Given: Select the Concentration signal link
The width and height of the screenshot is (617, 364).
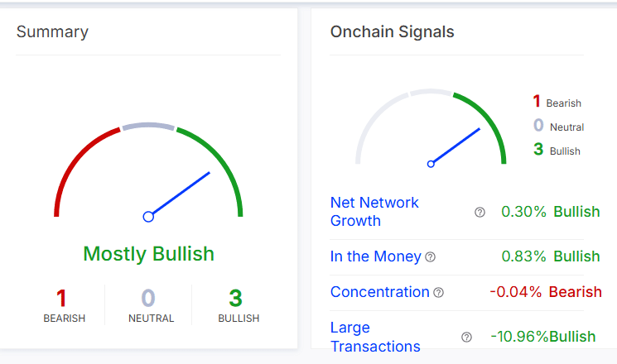Looking at the screenshot, I should [x=379, y=292].
